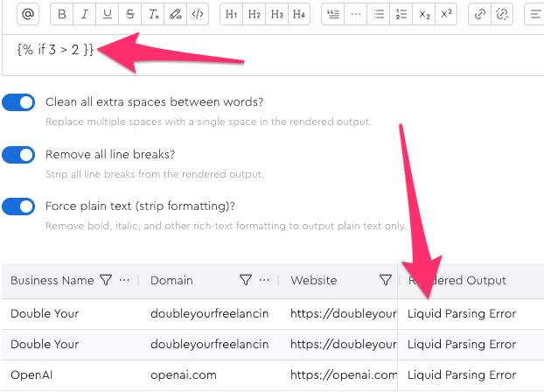544x392 pixels.
Task: Insert a link with chain icon
Action: [479, 14]
